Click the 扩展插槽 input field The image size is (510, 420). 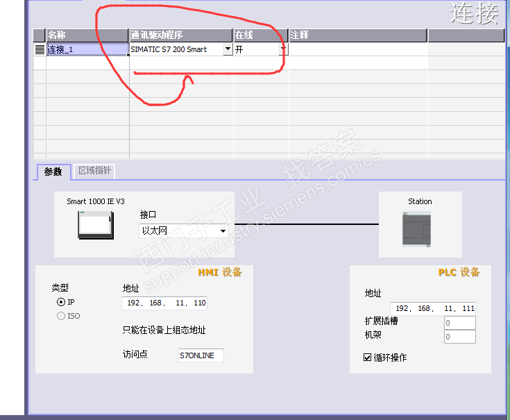[x=460, y=323]
